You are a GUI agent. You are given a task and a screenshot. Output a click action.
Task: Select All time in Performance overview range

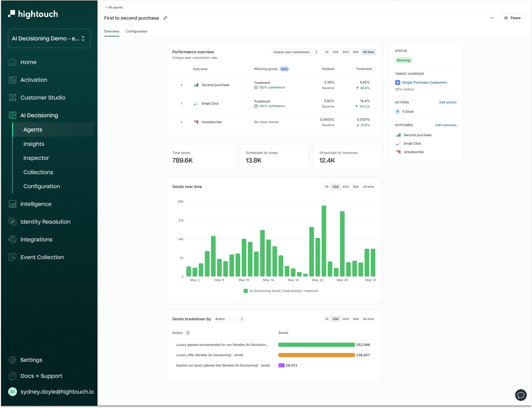(x=368, y=52)
